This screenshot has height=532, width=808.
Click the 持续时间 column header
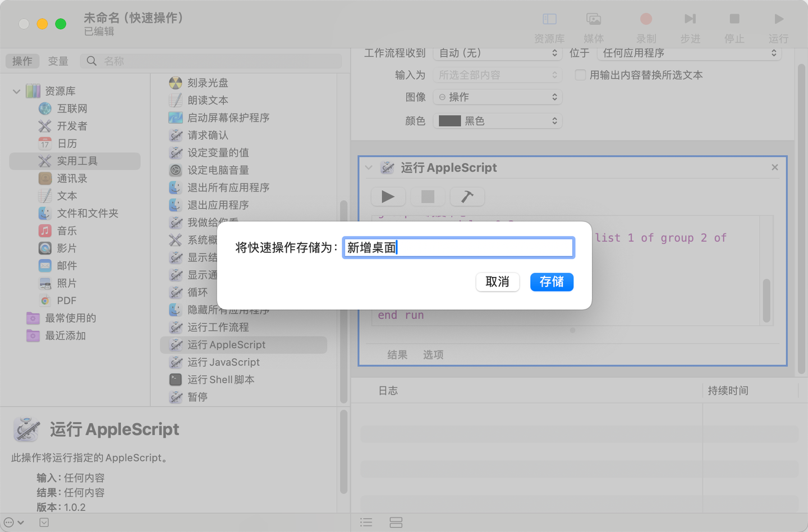click(x=728, y=391)
